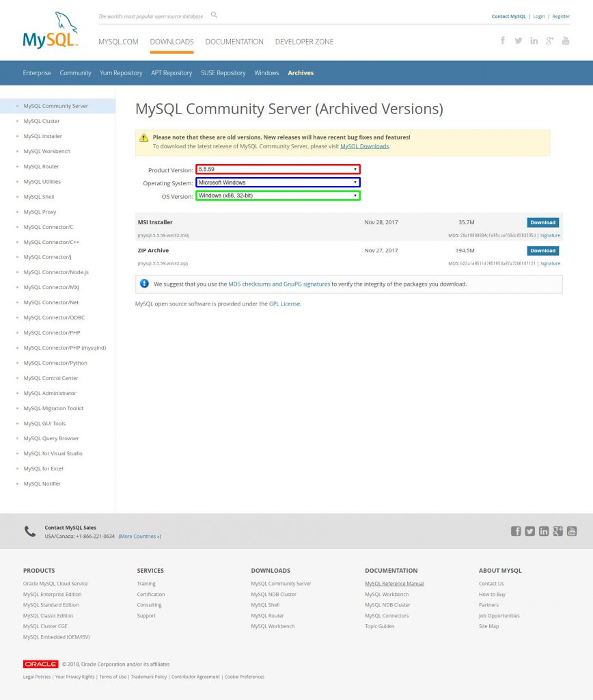593x700 pixels.
Task: Open the search magnifier icon in header
Action: click(x=214, y=15)
